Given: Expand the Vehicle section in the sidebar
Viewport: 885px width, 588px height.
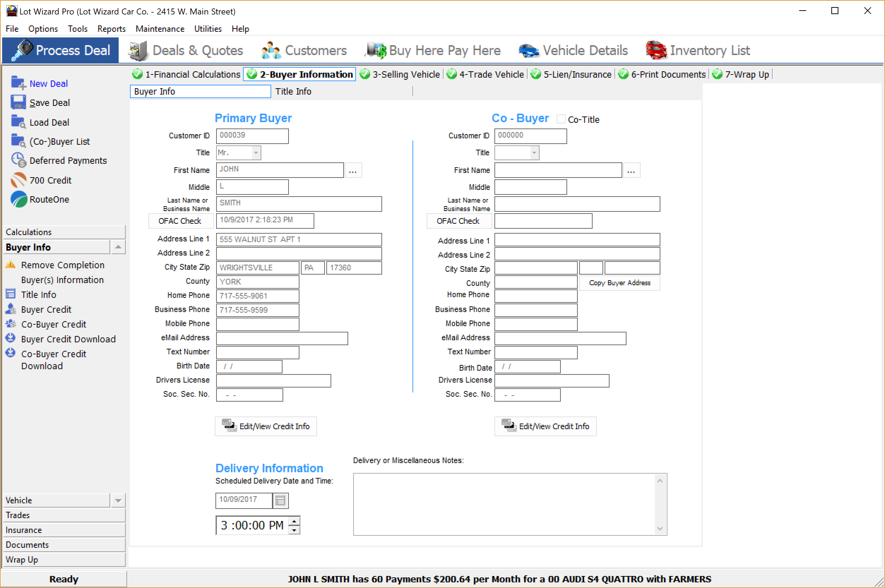Looking at the screenshot, I should pyautogui.click(x=118, y=500).
